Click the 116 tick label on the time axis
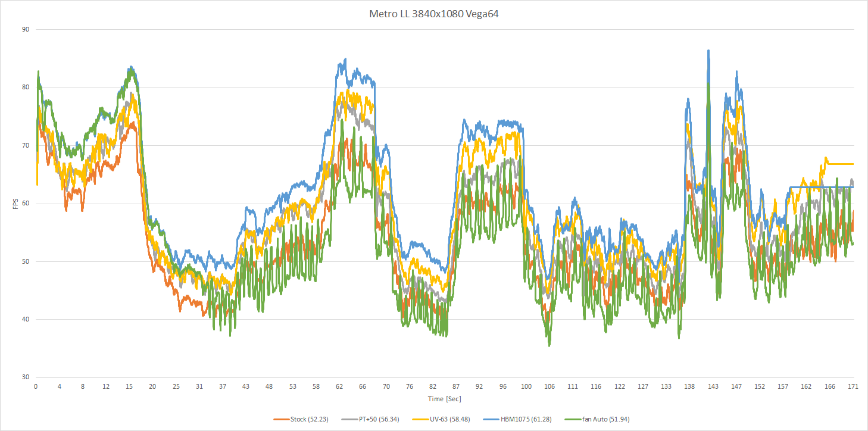868x431 pixels. coord(596,386)
